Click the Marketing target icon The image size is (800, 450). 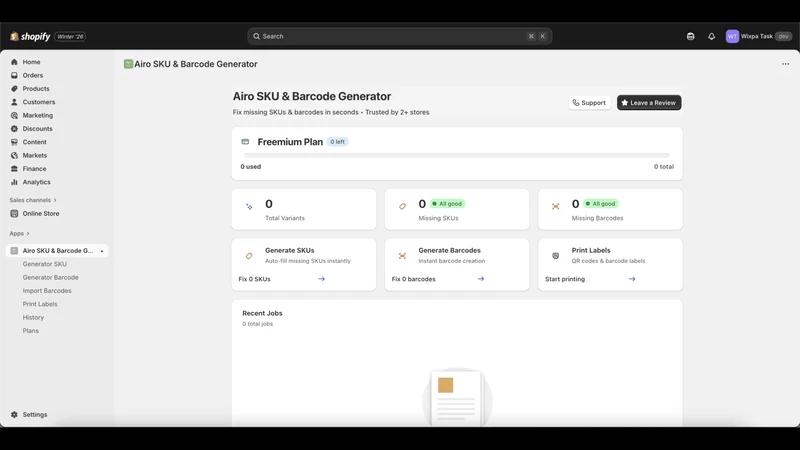14,115
